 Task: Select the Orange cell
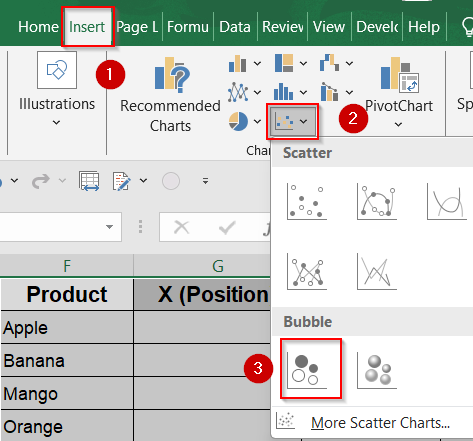67,426
